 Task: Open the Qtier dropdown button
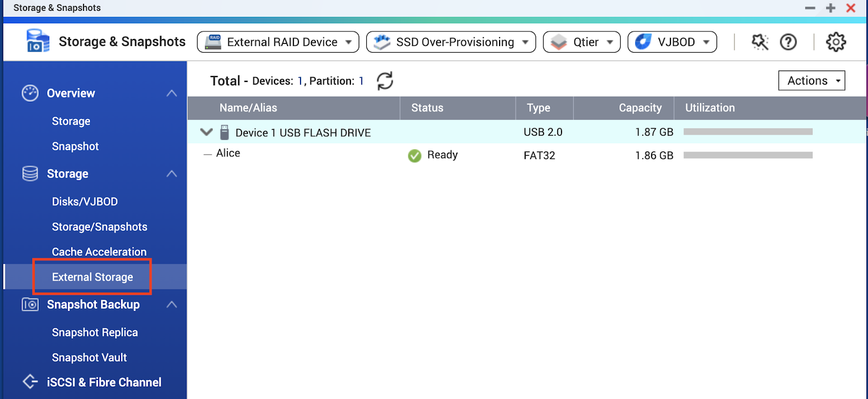click(x=582, y=42)
